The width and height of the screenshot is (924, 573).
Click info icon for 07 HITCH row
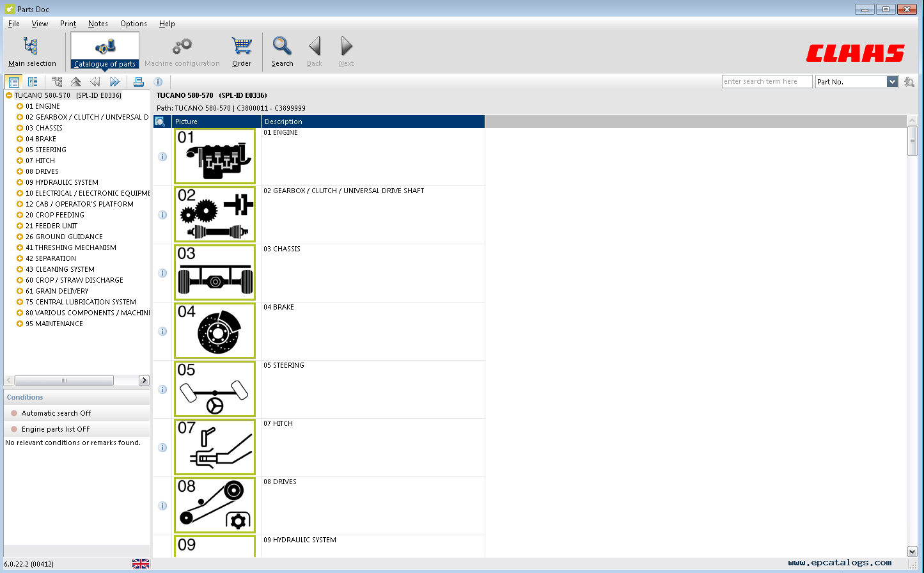coord(162,448)
